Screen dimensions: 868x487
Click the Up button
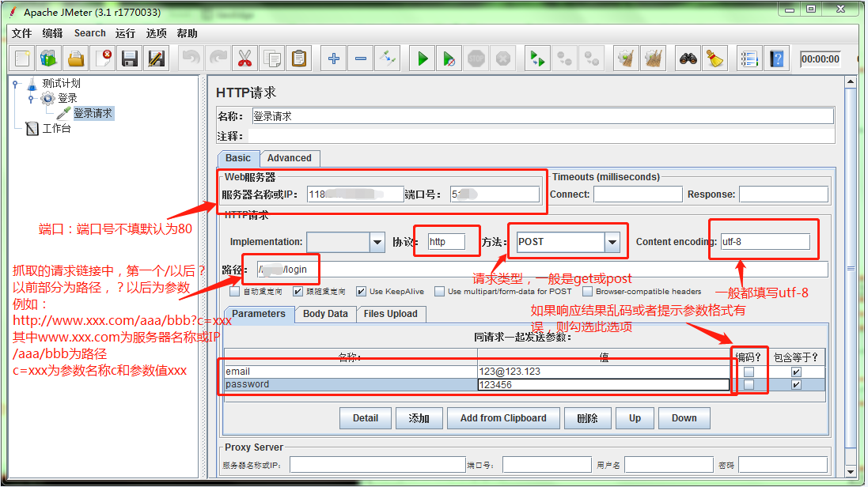coord(635,418)
